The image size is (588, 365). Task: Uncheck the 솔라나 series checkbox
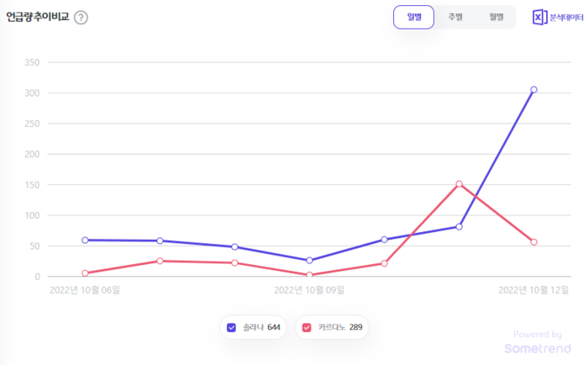coord(232,327)
